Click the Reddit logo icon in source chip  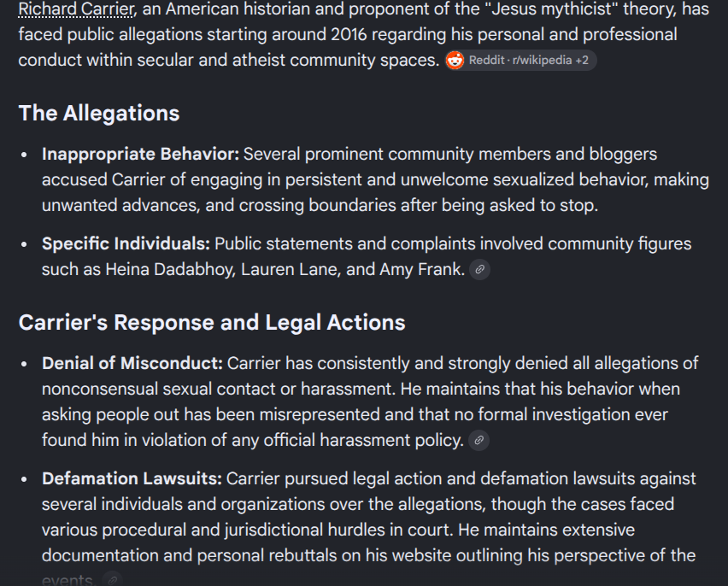[x=455, y=61]
